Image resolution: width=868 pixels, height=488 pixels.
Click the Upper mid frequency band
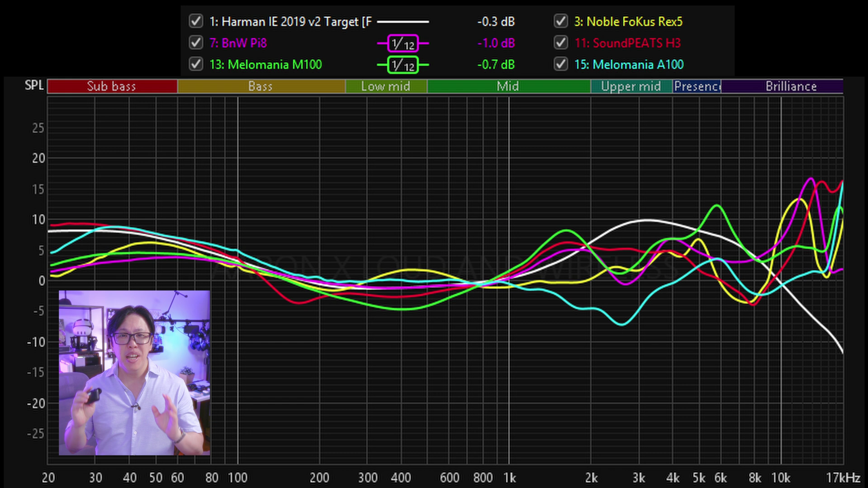pyautogui.click(x=631, y=86)
